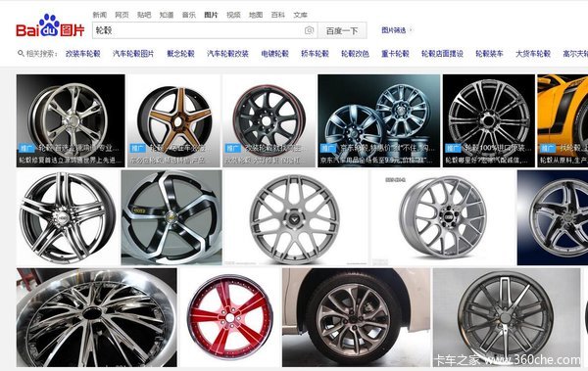The height and width of the screenshot is (371, 588).
Task: Open the grey multi-spoke wheel above 360che thumbnail
Action: click(507, 317)
